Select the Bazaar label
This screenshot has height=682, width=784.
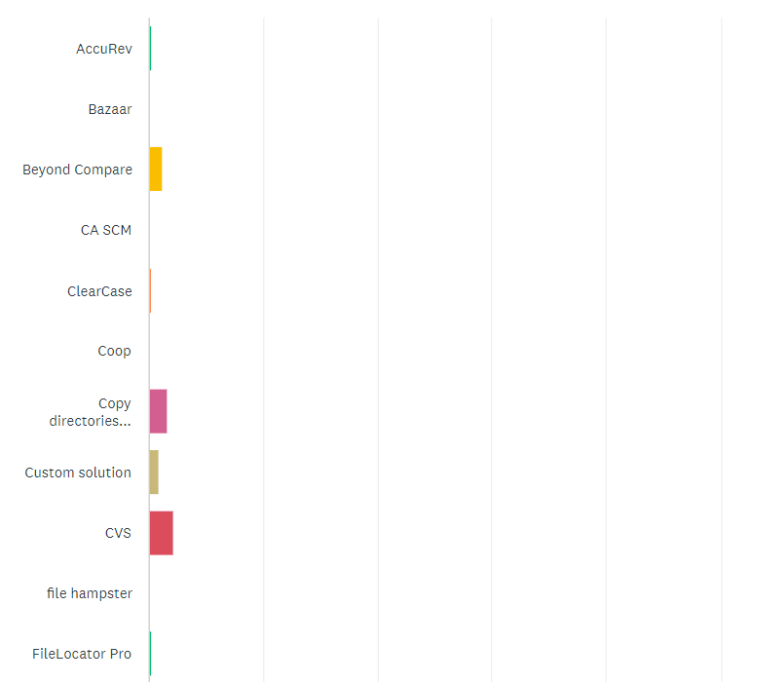coord(110,109)
